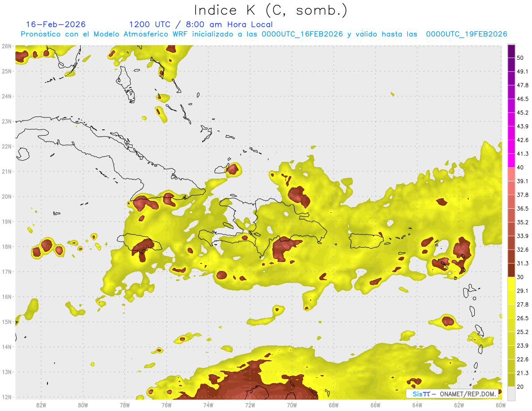Click the colorbar value 36.5
Image resolution: width=532 pixels, height=411 pixels.
tap(522, 208)
